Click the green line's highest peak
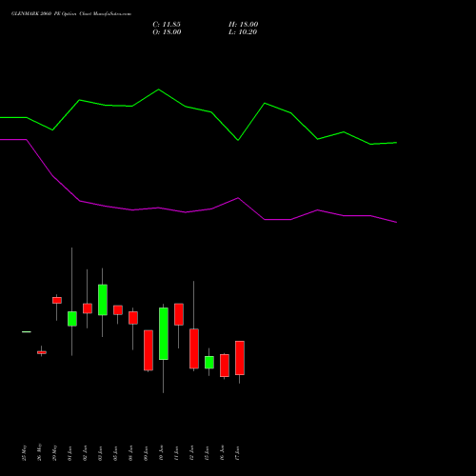The image size is (476, 476). click(x=159, y=89)
